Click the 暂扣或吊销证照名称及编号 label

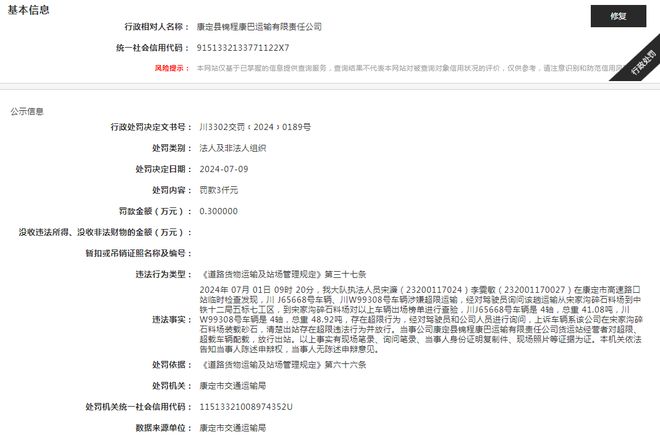pos(138,253)
